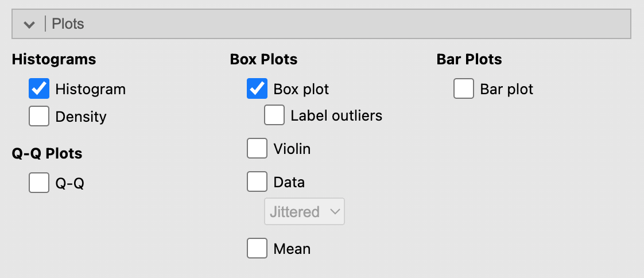Viewport: 644px width, 278px height.
Task: Turn on the Violin checkbox
Action: tap(257, 149)
